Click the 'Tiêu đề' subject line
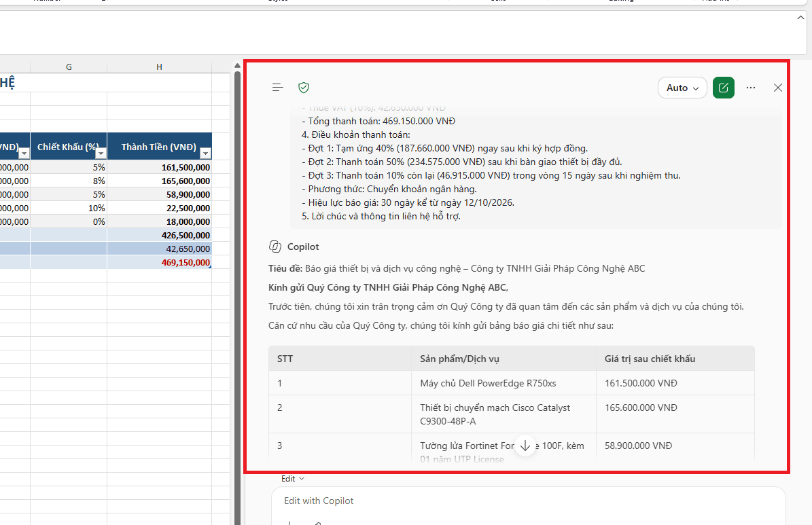This screenshot has height=525, width=812. pos(457,268)
